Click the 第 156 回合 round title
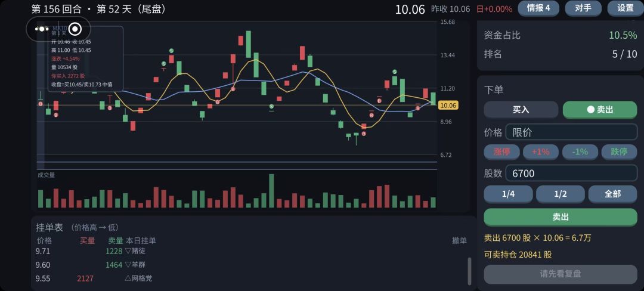644x291 pixels. click(x=57, y=8)
